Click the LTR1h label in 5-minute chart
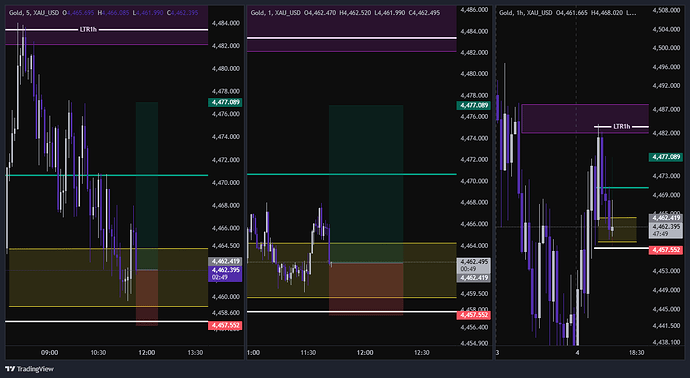The width and height of the screenshot is (690, 378). pos(88,29)
